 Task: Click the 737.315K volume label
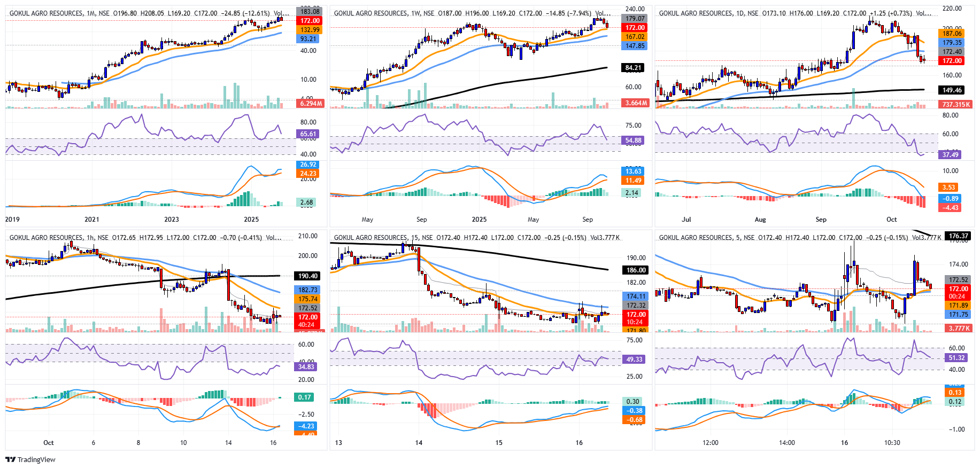point(956,105)
